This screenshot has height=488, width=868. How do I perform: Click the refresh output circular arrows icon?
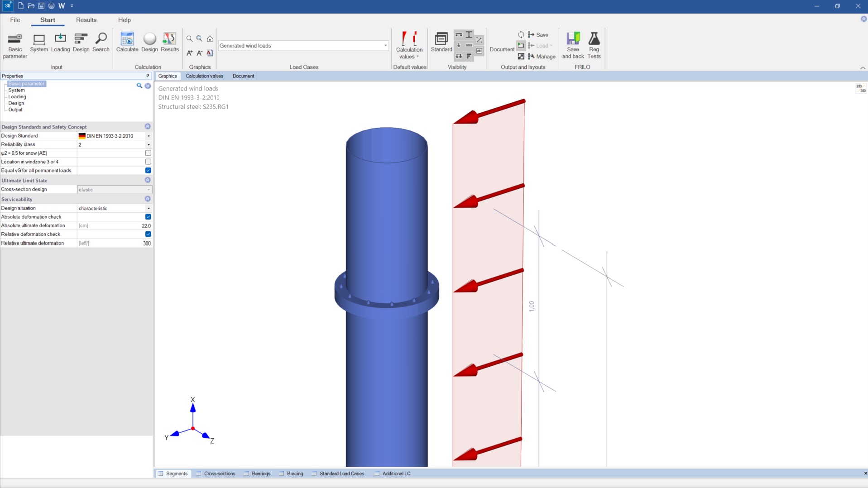pyautogui.click(x=521, y=35)
